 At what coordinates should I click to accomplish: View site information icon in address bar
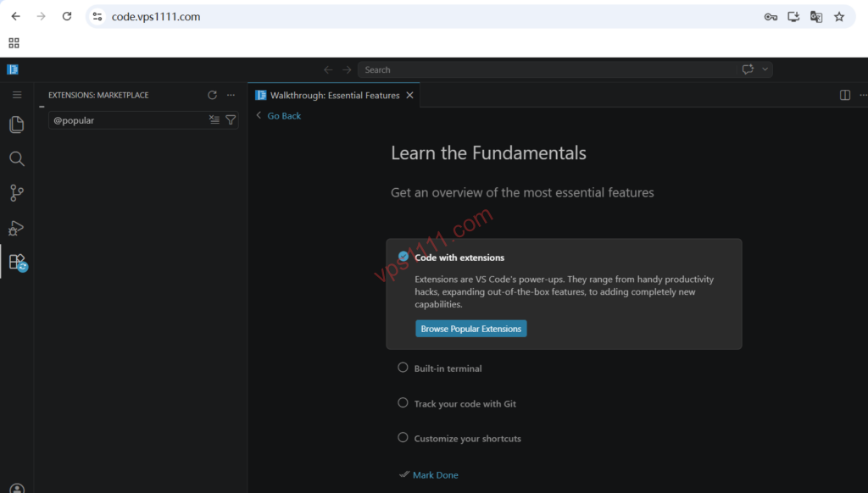97,17
